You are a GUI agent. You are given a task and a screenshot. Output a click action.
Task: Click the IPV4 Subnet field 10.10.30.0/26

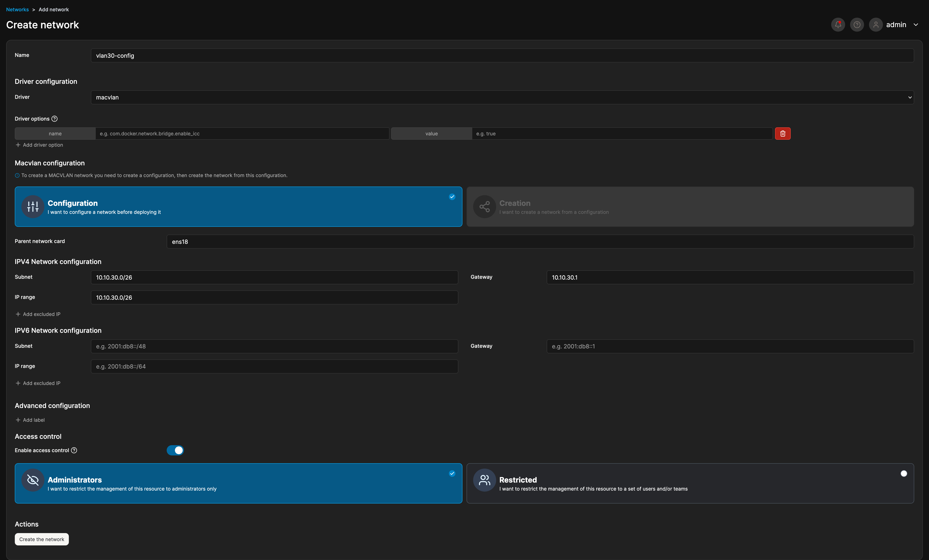[x=274, y=277]
